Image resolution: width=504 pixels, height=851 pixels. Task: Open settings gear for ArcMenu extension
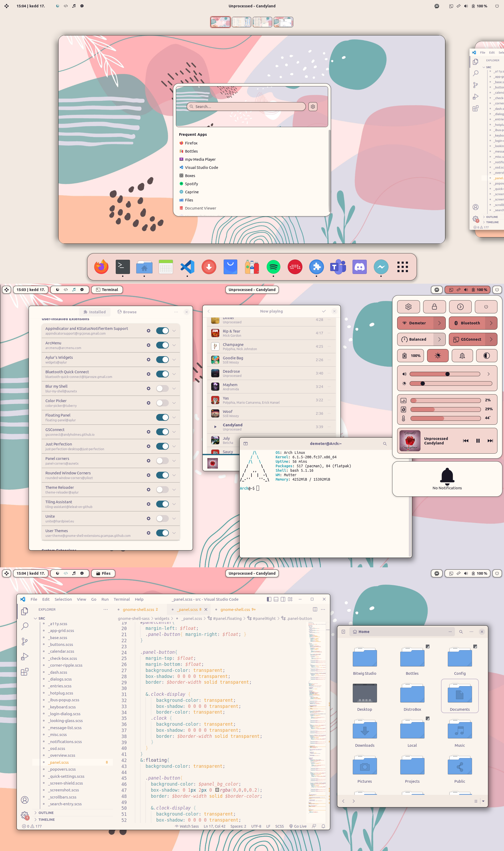click(148, 345)
